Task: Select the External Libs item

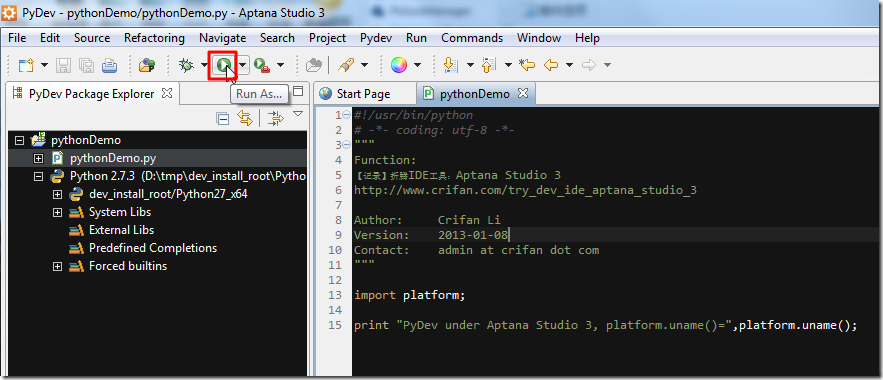Action: pos(121,230)
